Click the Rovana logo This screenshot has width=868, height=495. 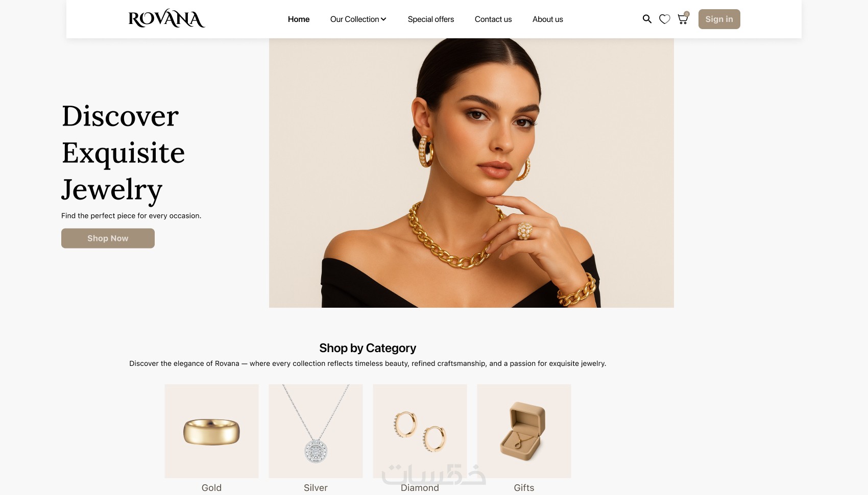click(x=166, y=19)
